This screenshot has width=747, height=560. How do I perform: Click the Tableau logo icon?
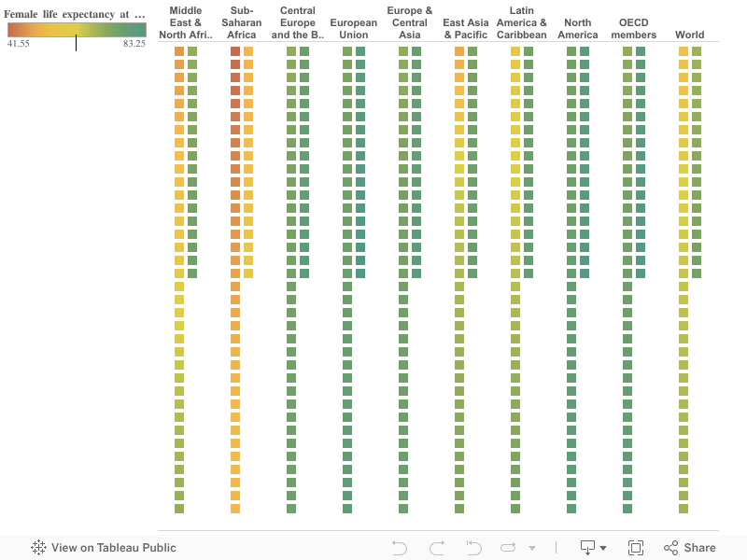pos(39,548)
